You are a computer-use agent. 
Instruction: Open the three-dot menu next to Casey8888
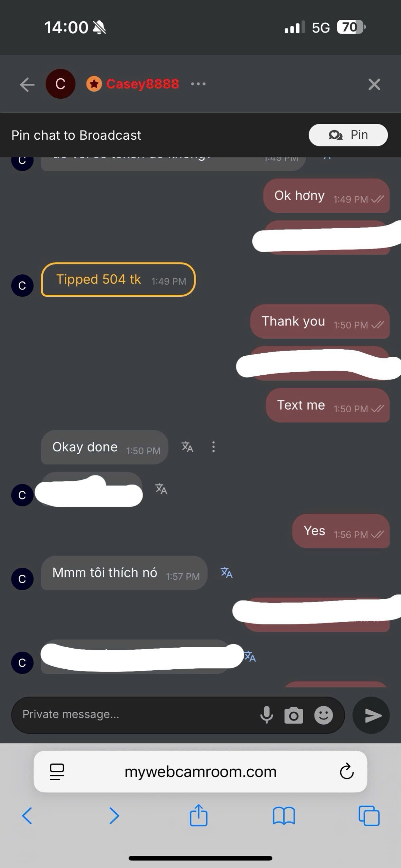[x=198, y=84]
